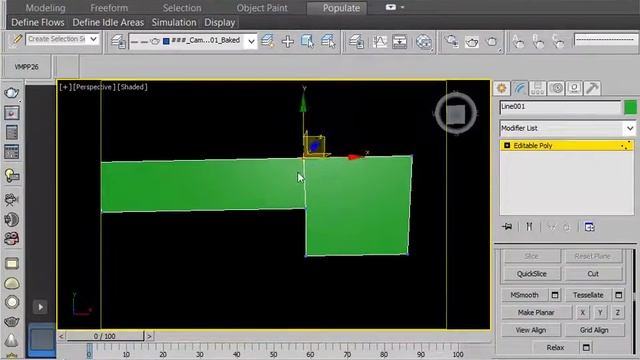Click the Make Planar button
640x360 pixels.
click(x=536, y=312)
